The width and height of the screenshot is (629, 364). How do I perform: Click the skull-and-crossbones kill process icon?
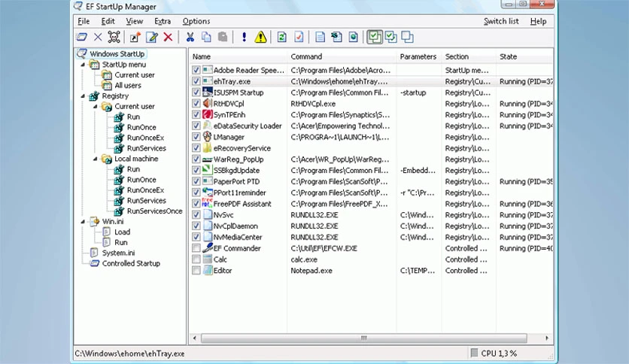[x=114, y=38]
